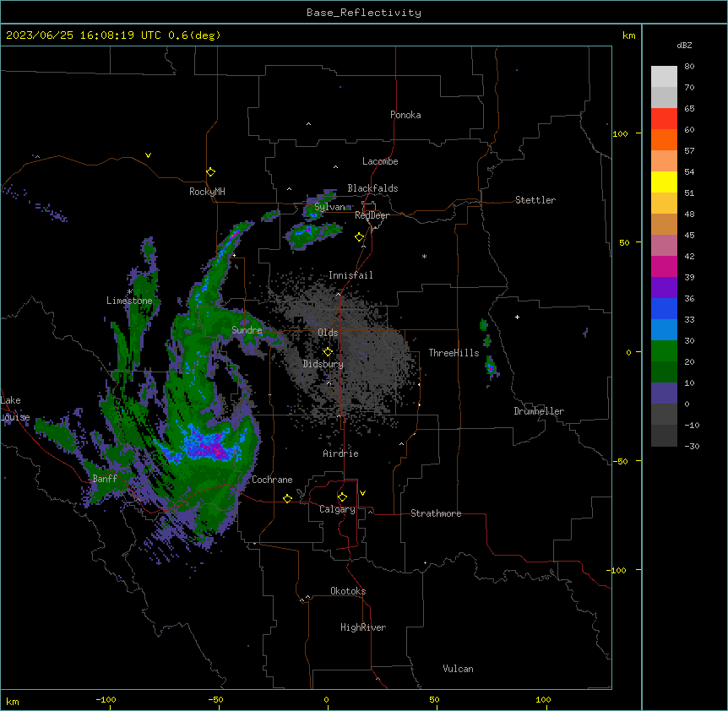Click the Strathmore label
This screenshot has height=711, width=728.
(436, 513)
